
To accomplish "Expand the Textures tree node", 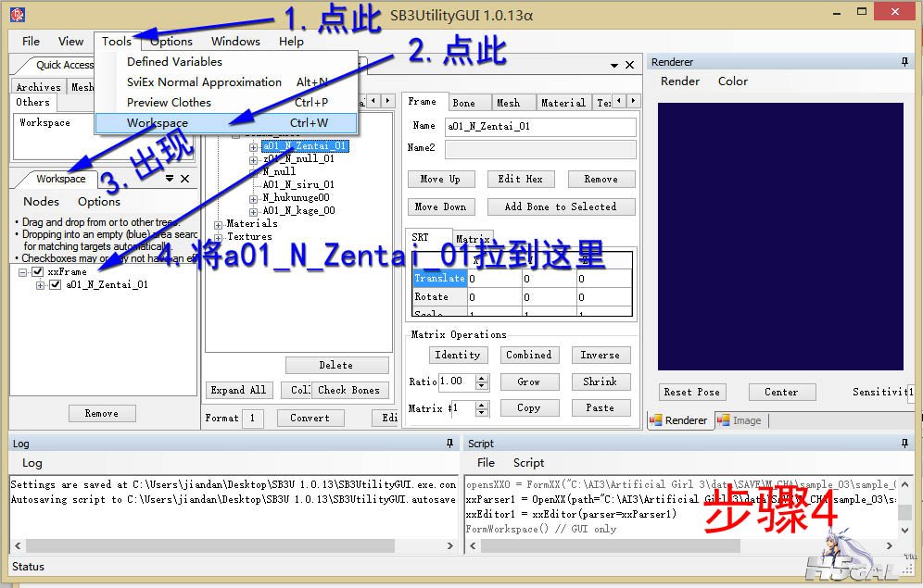I will pyautogui.click(x=218, y=238).
